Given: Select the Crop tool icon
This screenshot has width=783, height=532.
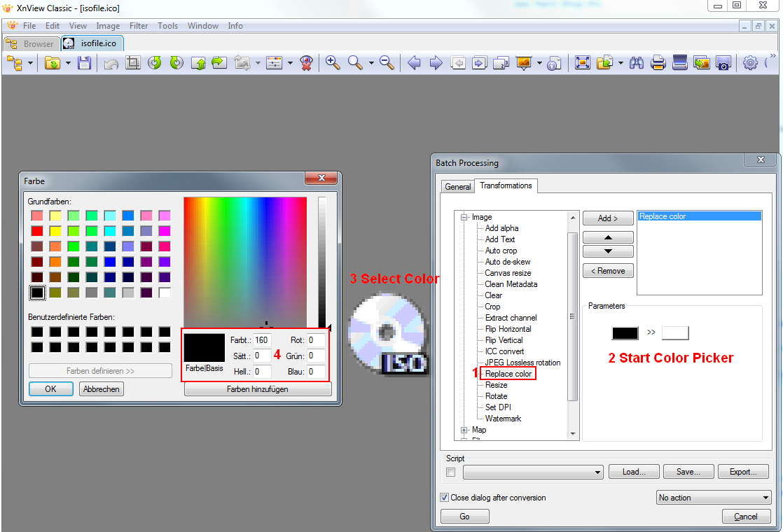Looking at the screenshot, I should pyautogui.click(x=132, y=63).
